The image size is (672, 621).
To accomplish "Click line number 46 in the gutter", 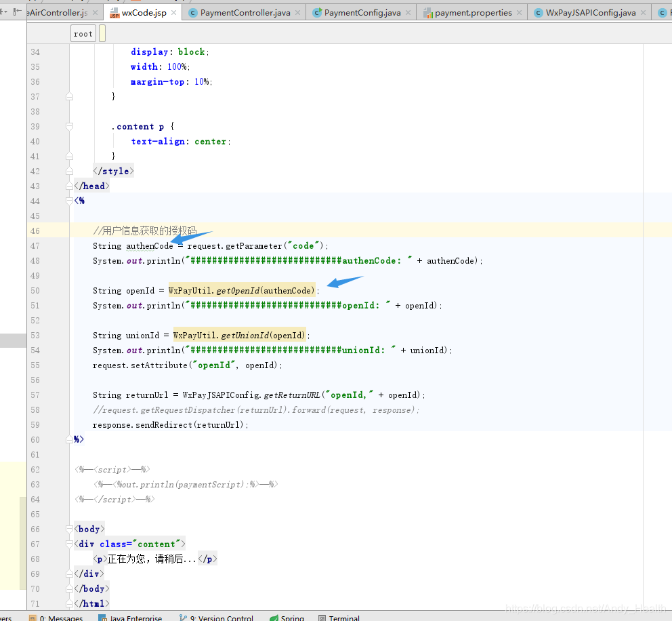I will 35,231.
